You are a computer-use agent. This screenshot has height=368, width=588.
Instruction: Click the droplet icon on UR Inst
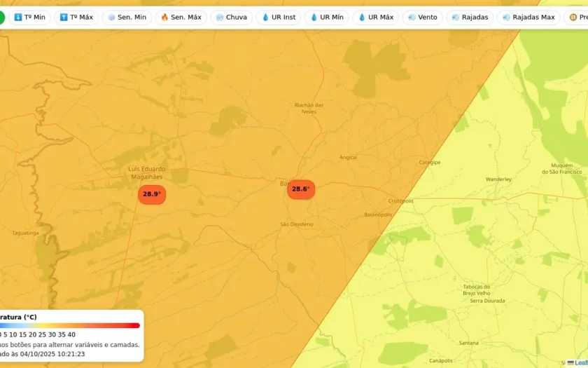point(265,18)
